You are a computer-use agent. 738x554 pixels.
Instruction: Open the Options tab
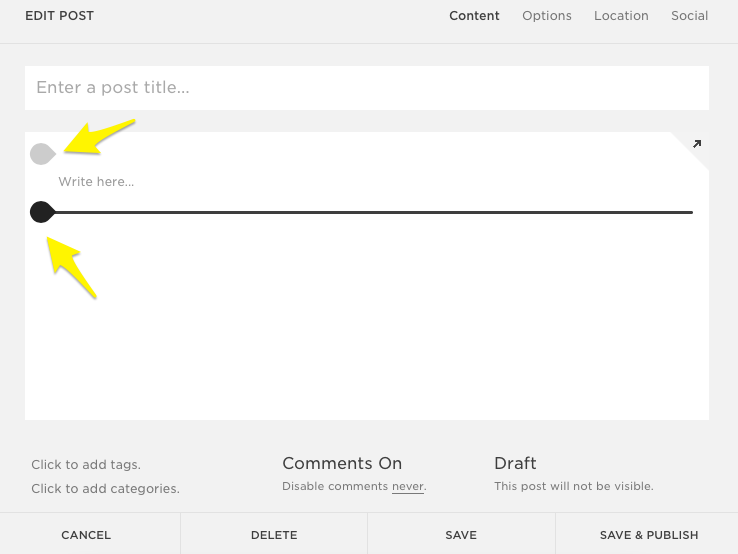(x=547, y=16)
